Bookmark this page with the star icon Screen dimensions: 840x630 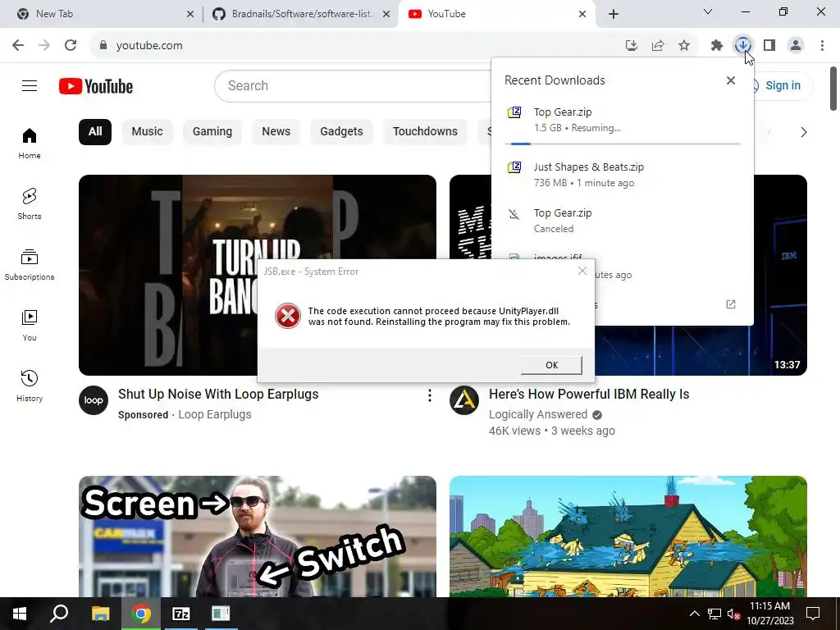pyautogui.click(x=684, y=46)
